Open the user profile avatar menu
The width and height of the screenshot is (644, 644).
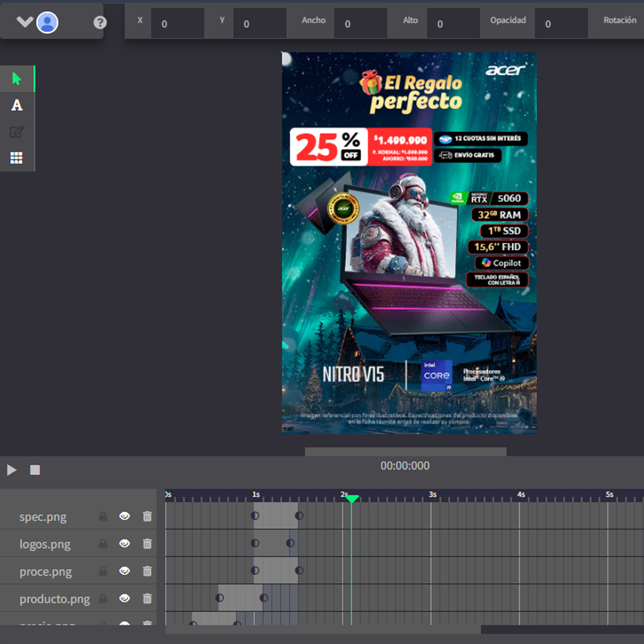pos(47,22)
